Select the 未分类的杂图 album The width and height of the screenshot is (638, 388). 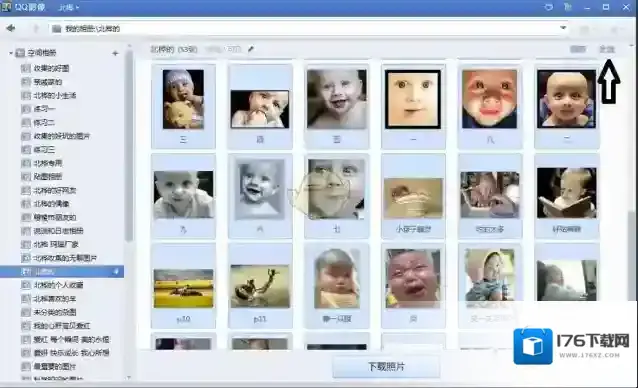[55, 312]
